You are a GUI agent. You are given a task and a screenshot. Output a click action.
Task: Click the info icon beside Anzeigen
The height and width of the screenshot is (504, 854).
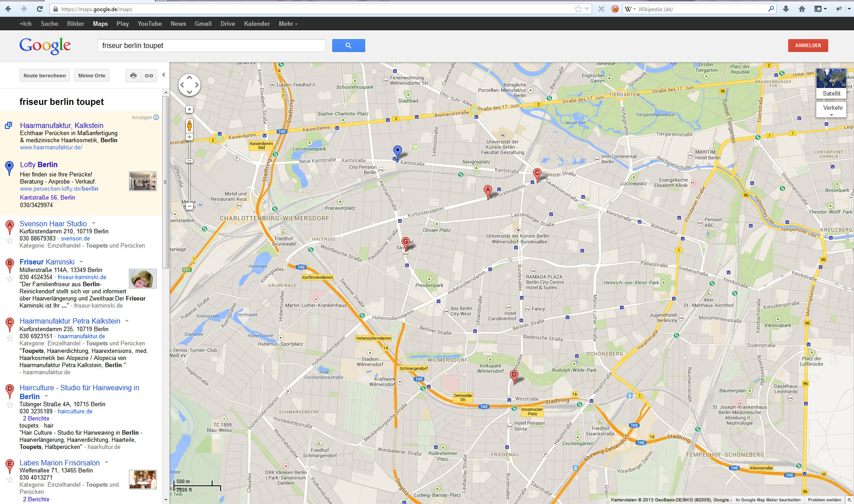156,117
